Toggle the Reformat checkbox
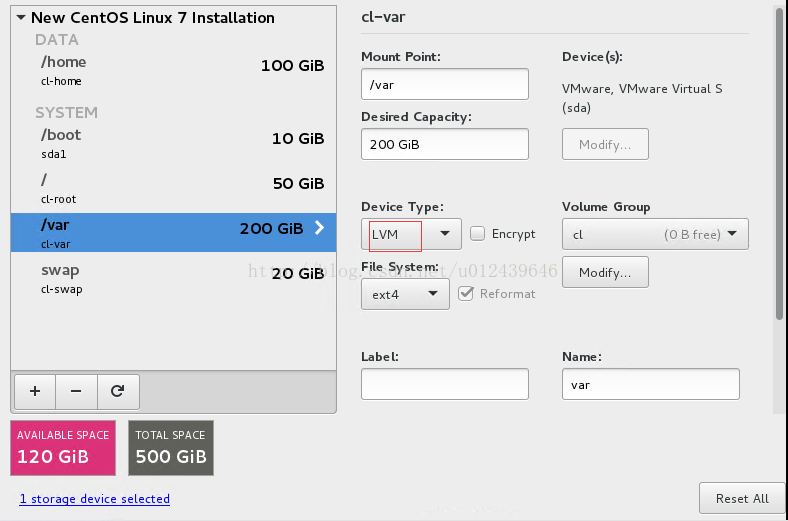 click(466, 294)
